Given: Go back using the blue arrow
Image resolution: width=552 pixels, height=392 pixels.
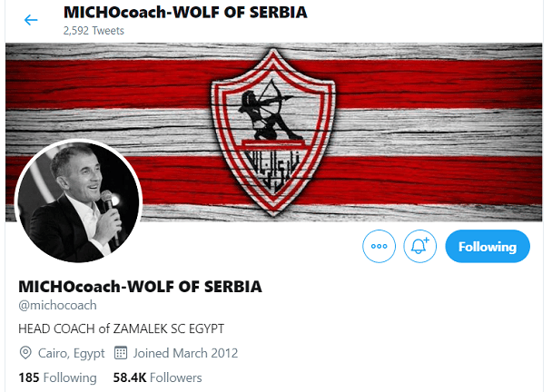Looking at the screenshot, I should point(31,20).
